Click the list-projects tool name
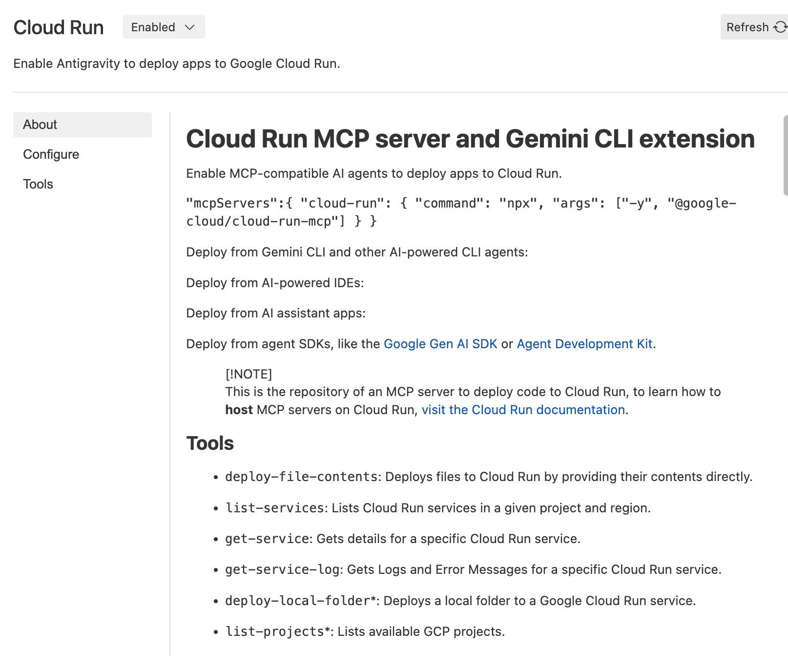 [x=275, y=631]
